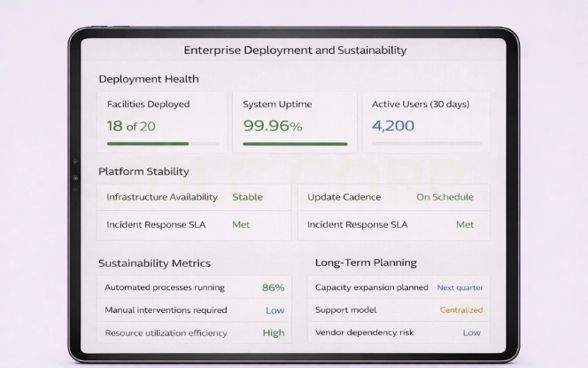588x368 pixels.
Task: Select the "Sustainability Metrics" section heading
Action: tap(154, 263)
